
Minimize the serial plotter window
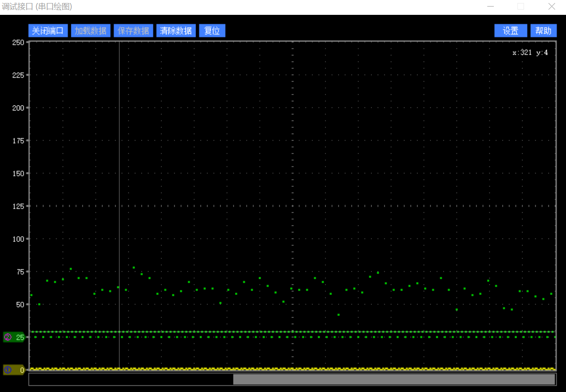coord(491,7)
